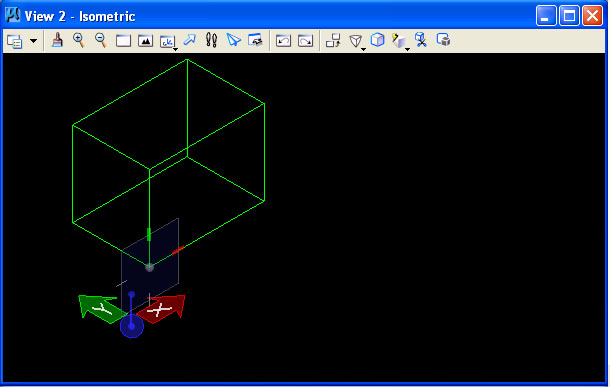Start the Fly paper-plane tool
The height and width of the screenshot is (387, 610).
click(233, 40)
